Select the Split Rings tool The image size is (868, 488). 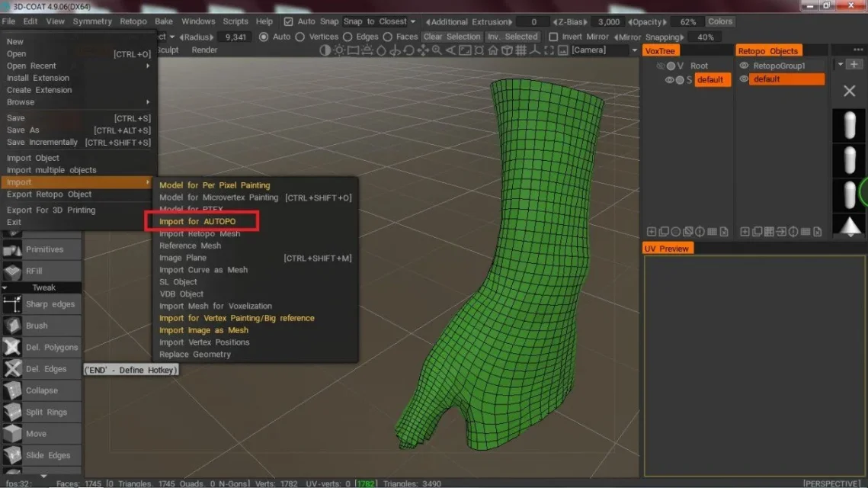pyautogui.click(x=42, y=412)
